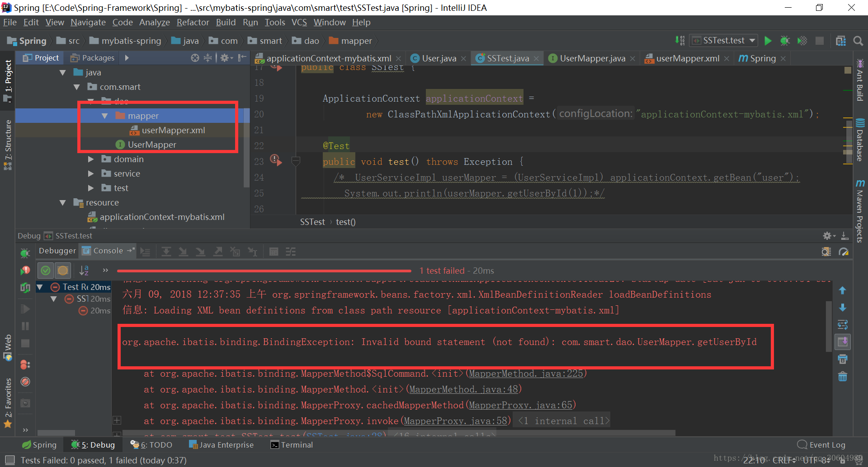Click View Breakpoints red dots icon
Image resolution: width=868 pixels, height=467 pixels.
point(25,364)
